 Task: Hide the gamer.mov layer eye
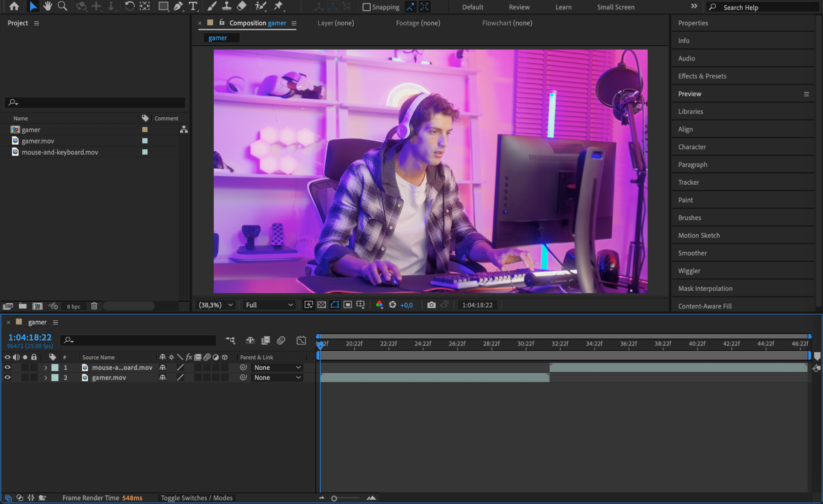[x=7, y=377]
